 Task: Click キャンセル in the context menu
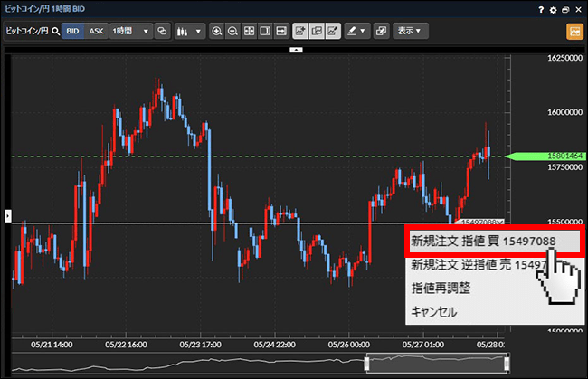(x=434, y=312)
